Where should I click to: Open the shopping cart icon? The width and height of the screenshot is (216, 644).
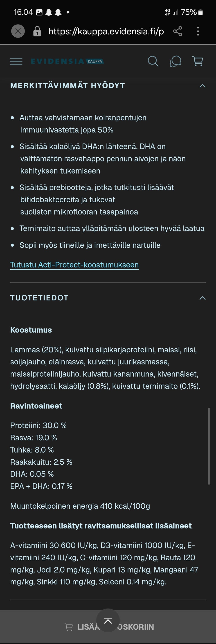[x=198, y=61]
